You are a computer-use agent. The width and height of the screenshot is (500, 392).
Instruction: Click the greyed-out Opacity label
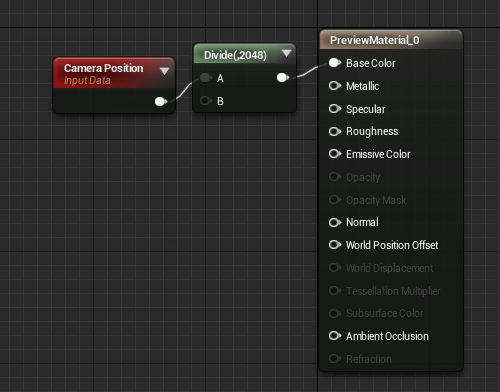pos(363,177)
